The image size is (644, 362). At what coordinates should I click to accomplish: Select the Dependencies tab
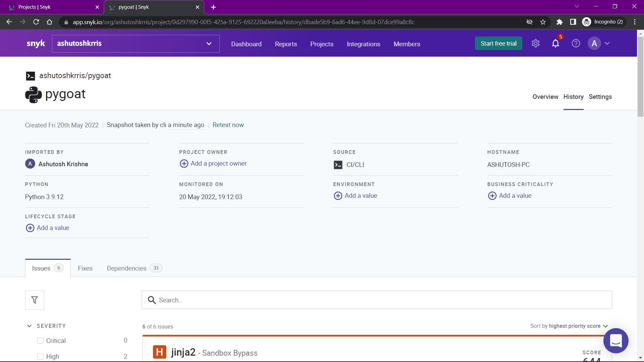click(x=134, y=268)
